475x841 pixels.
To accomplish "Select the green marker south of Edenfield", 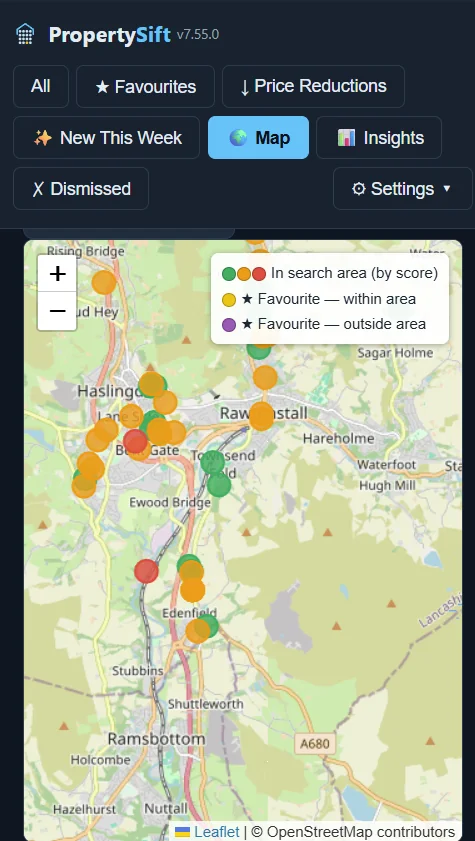I will point(208,624).
